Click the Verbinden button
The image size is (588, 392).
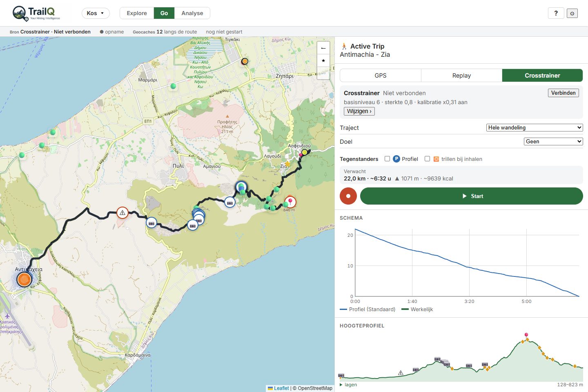point(563,93)
